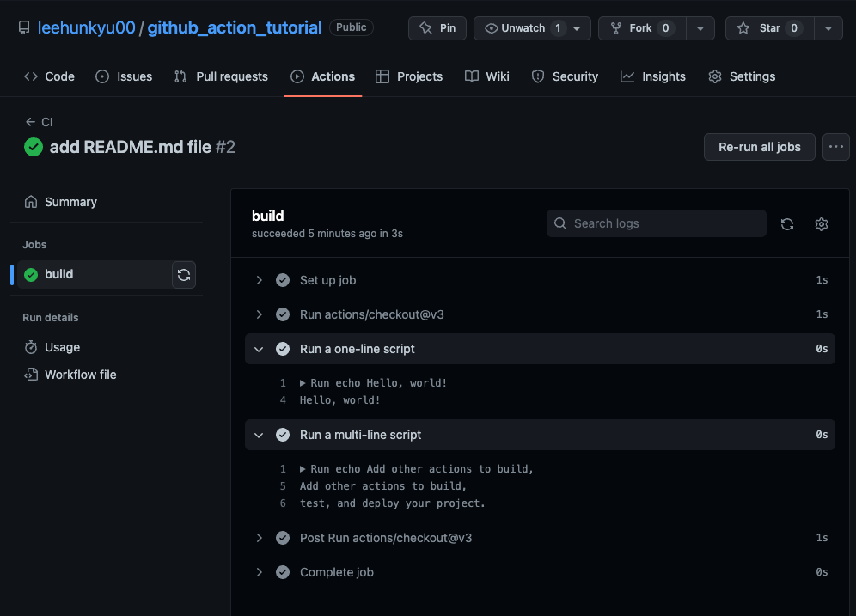Click check icon for Run actions/checkout@v3
The image size is (856, 616).
283,314
